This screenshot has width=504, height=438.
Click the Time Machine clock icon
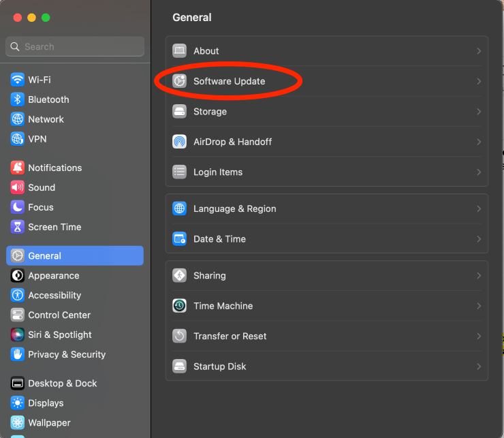pos(179,306)
